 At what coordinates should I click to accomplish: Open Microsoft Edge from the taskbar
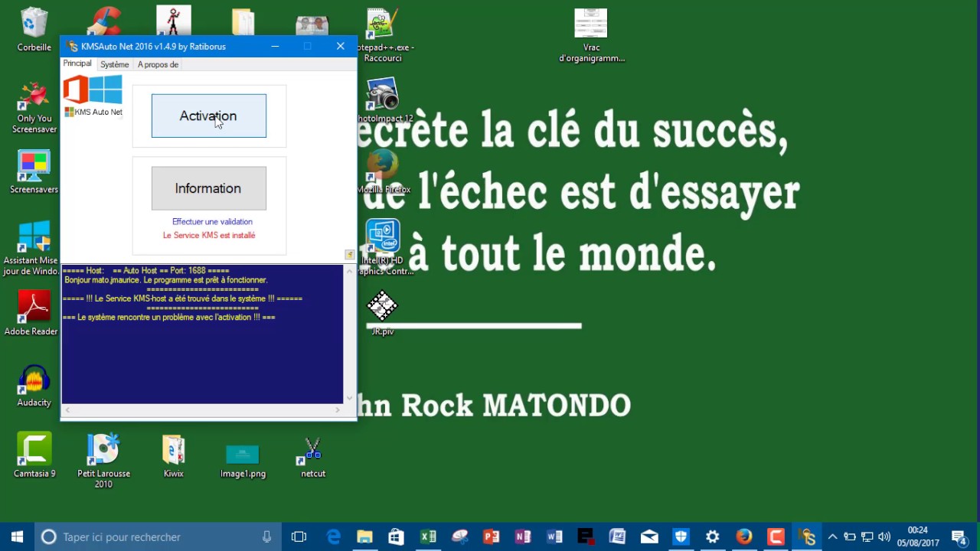(333, 537)
